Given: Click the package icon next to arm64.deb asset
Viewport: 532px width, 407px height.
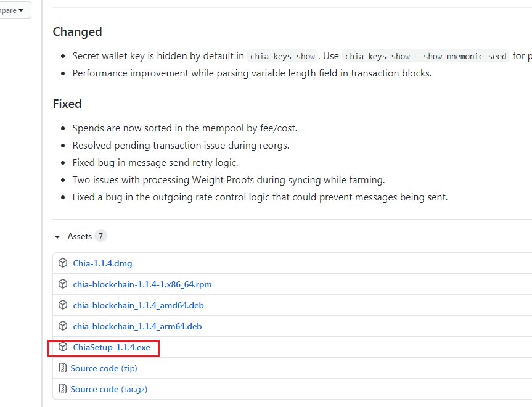Looking at the screenshot, I should click(63, 326).
